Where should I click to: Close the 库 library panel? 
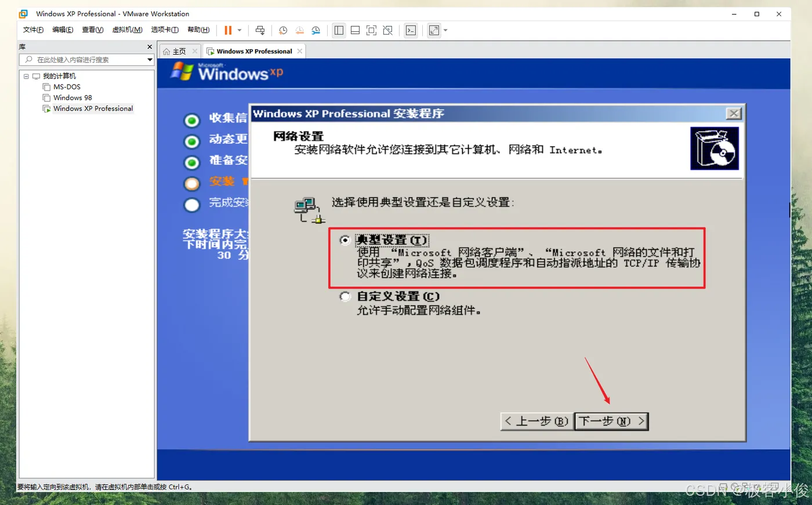coord(150,47)
